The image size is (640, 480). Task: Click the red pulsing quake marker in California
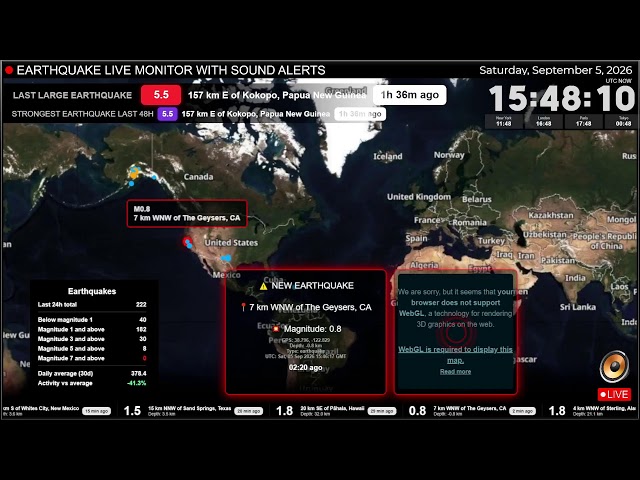(187, 242)
